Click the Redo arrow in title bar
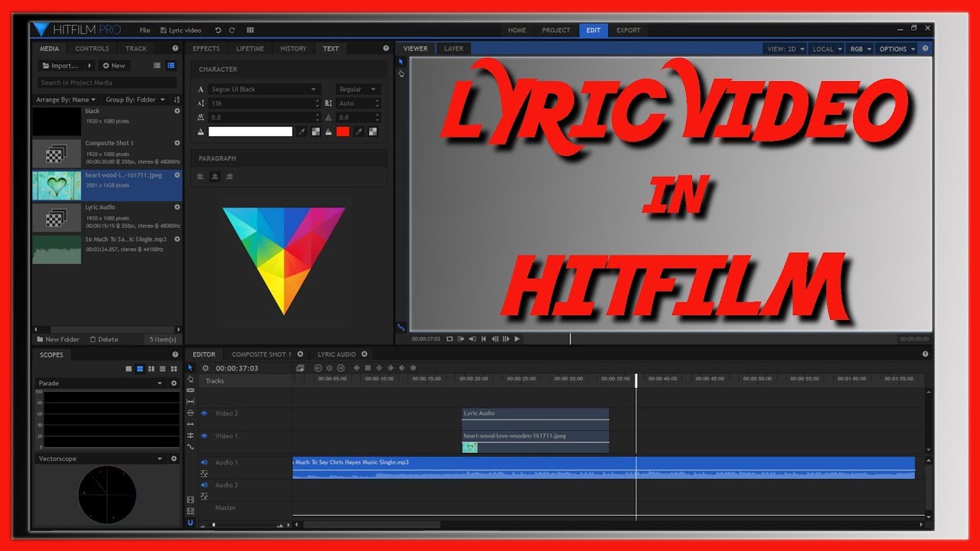 (x=232, y=31)
